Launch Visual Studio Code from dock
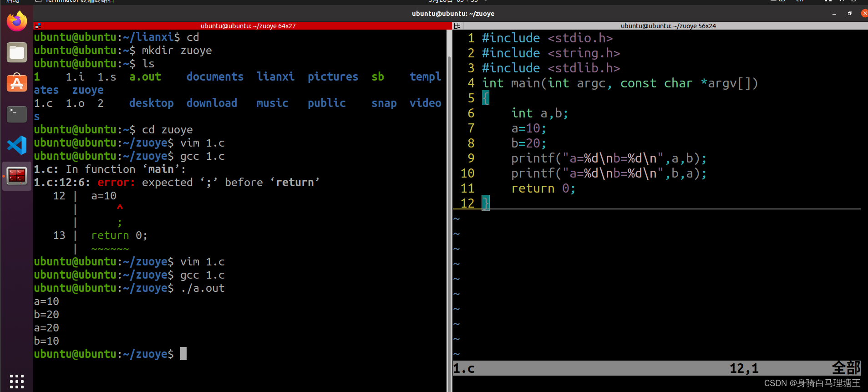The image size is (868, 392). (x=17, y=145)
